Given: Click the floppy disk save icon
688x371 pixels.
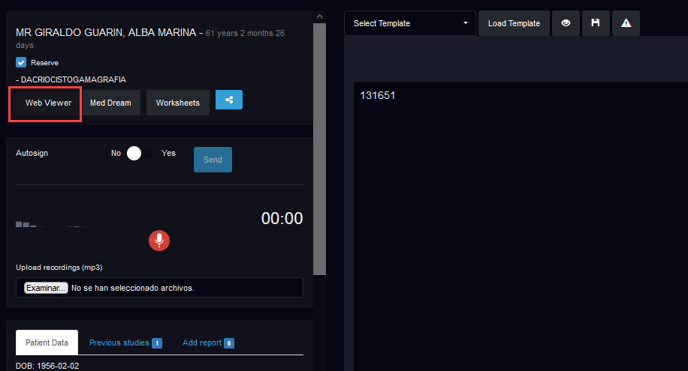Looking at the screenshot, I should coord(595,23).
